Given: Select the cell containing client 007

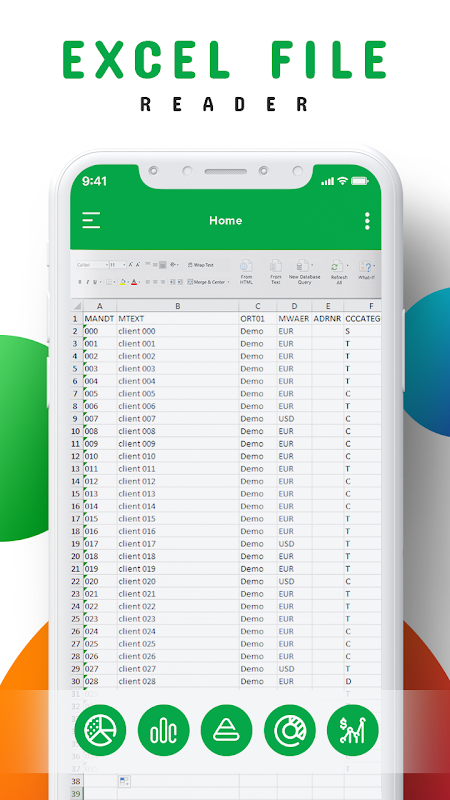Looking at the screenshot, I should pos(178,419).
